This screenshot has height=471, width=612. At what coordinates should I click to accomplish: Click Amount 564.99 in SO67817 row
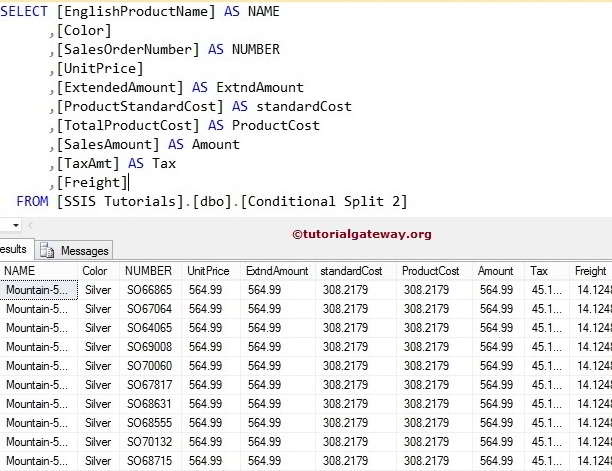(x=496, y=385)
